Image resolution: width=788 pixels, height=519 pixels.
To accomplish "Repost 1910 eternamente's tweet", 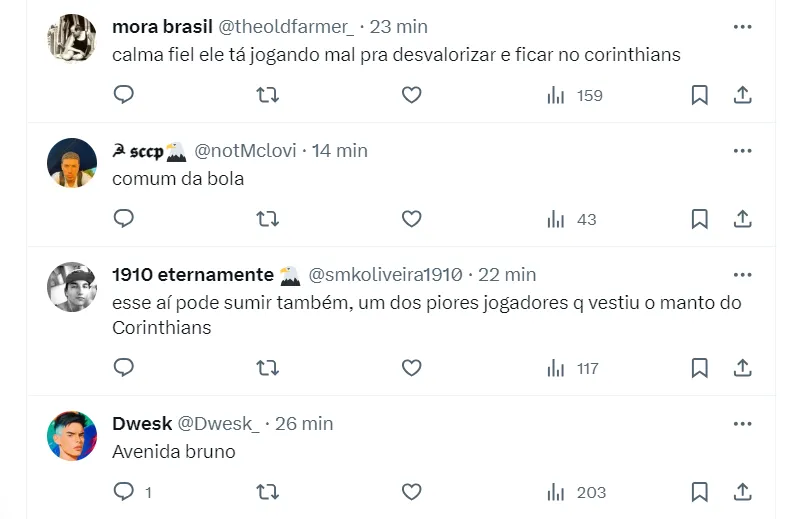I will click(x=267, y=368).
